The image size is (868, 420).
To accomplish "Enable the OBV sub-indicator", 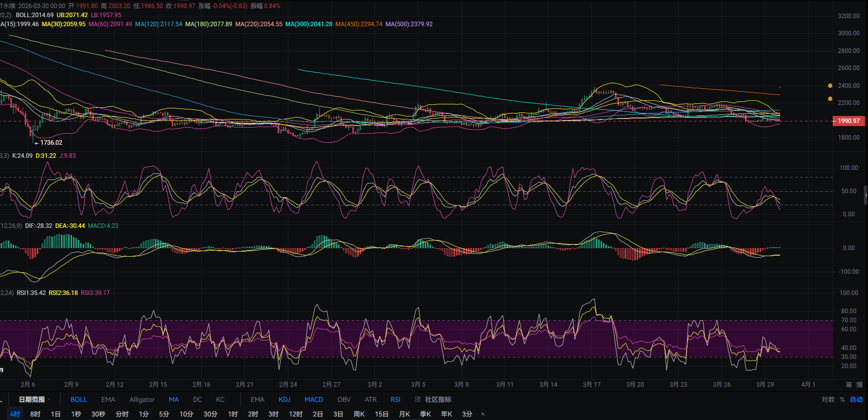I will [344, 399].
